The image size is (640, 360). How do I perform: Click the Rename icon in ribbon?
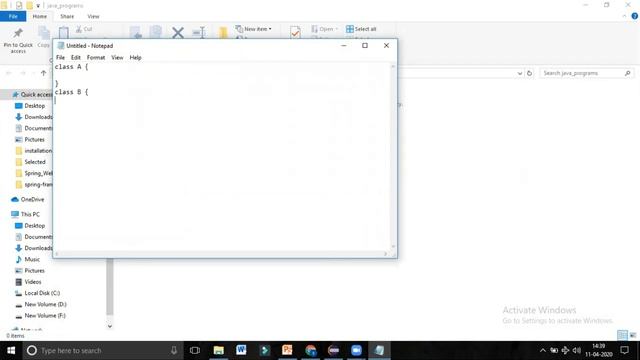tap(199, 32)
